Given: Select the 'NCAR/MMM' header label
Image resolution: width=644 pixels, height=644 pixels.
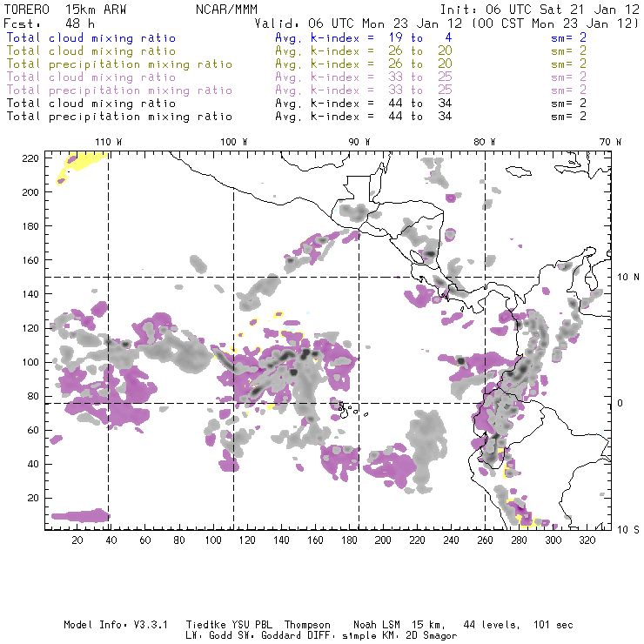Looking at the screenshot, I should pyautogui.click(x=226, y=10).
